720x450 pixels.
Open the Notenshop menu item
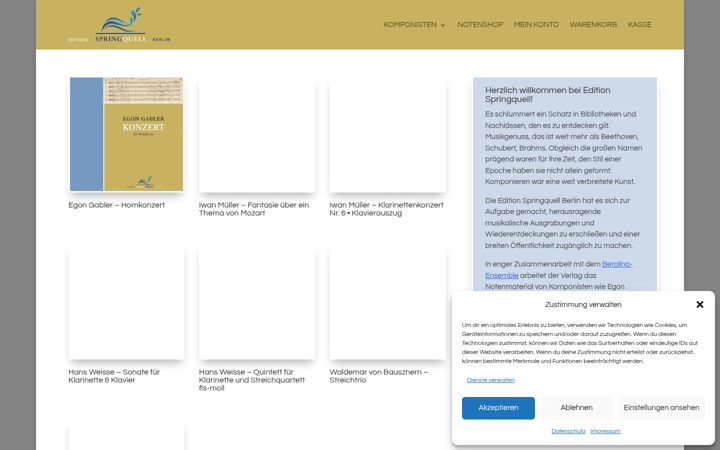pos(480,25)
